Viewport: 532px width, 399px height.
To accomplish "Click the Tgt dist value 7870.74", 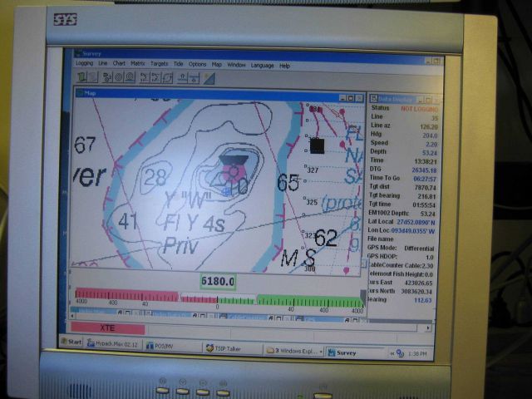I will click(x=425, y=188).
